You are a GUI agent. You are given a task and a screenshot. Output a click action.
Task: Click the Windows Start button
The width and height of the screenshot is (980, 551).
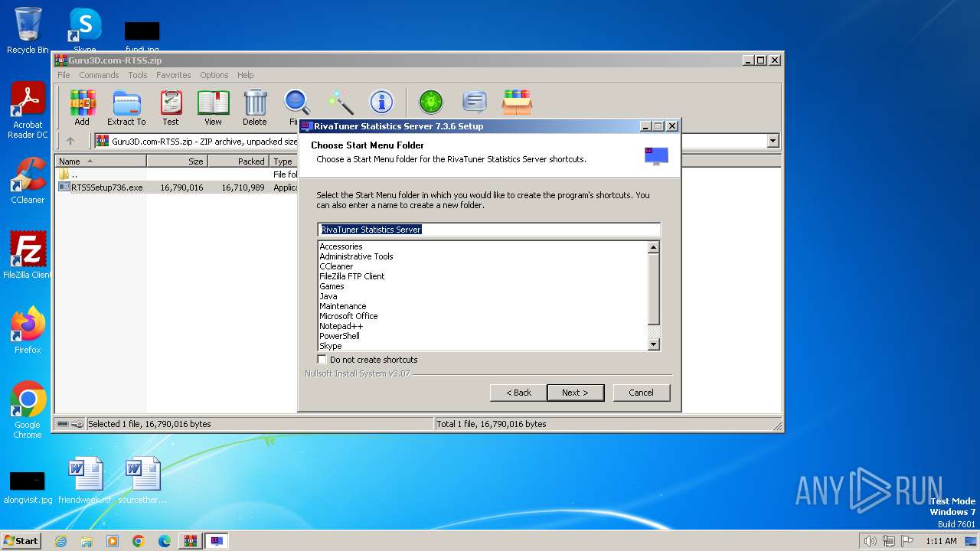point(21,540)
